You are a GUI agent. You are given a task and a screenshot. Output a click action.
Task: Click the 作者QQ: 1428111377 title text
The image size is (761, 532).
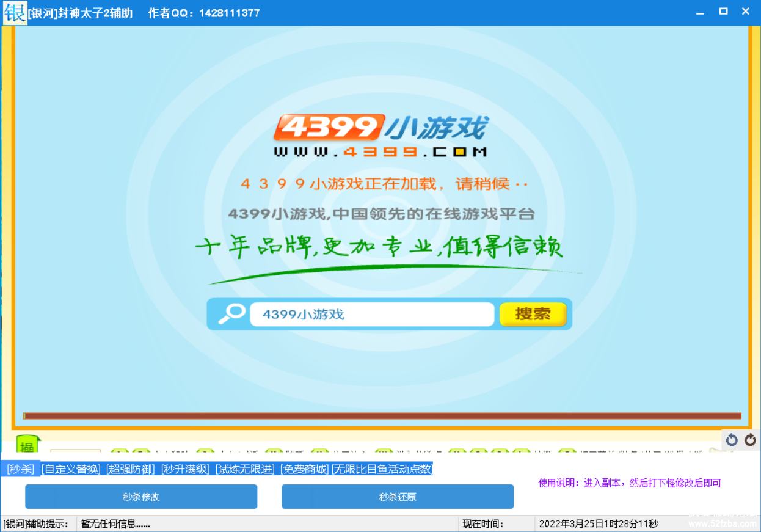(x=204, y=13)
